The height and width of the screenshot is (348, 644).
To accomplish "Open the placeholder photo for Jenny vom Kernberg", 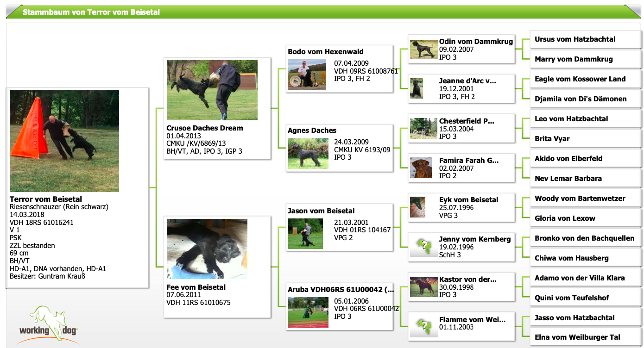I will coord(424,246).
